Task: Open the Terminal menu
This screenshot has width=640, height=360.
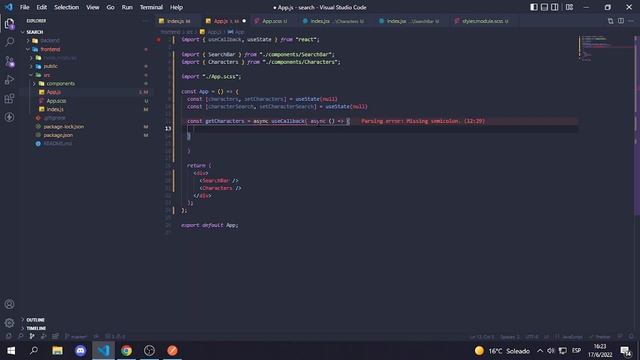Action: (151, 7)
